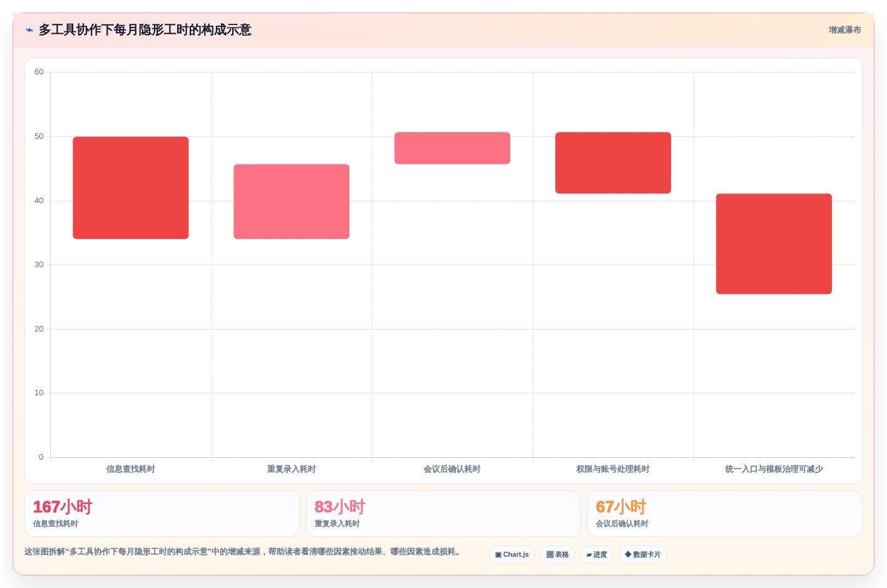Click the lightning icon beside the chart title

coord(29,30)
